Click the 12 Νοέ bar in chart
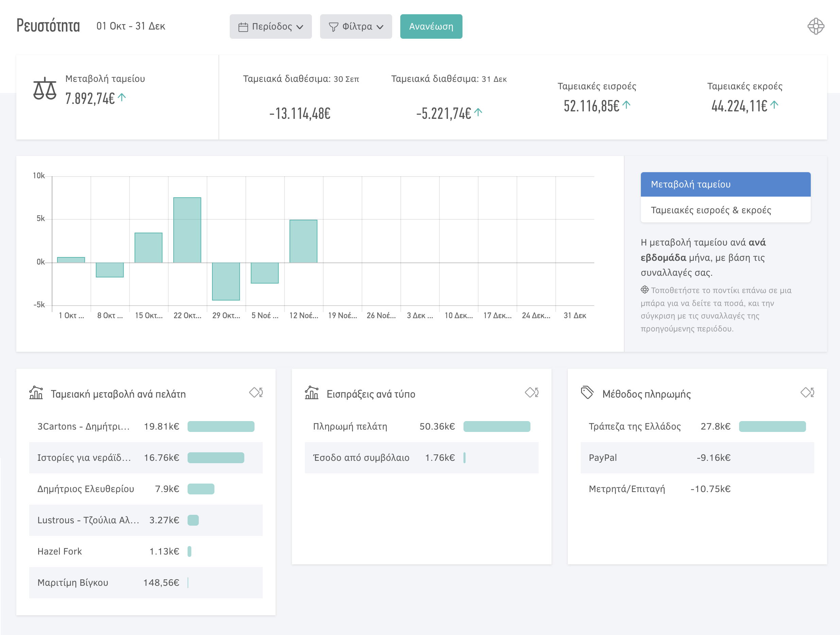The width and height of the screenshot is (840, 635). (x=303, y=241)
